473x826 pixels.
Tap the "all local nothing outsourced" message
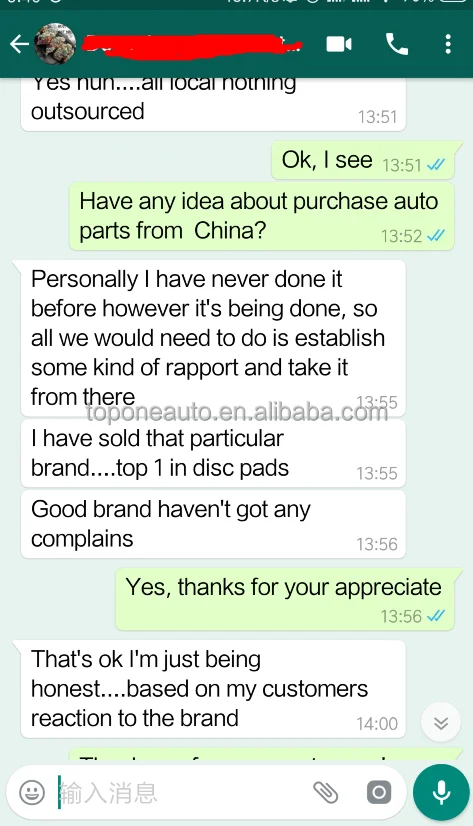213,104
